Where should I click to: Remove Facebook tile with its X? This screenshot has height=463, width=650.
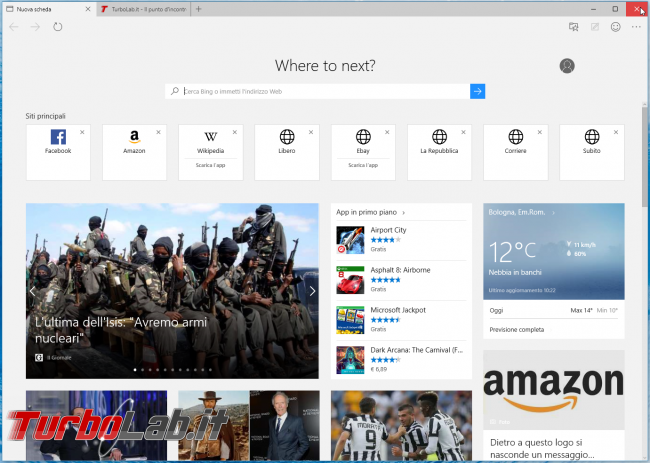[x=82, y=132]
